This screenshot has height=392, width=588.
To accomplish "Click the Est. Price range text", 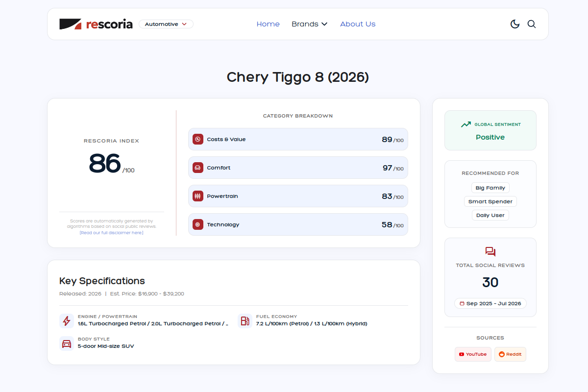I will tap(147, 294).
